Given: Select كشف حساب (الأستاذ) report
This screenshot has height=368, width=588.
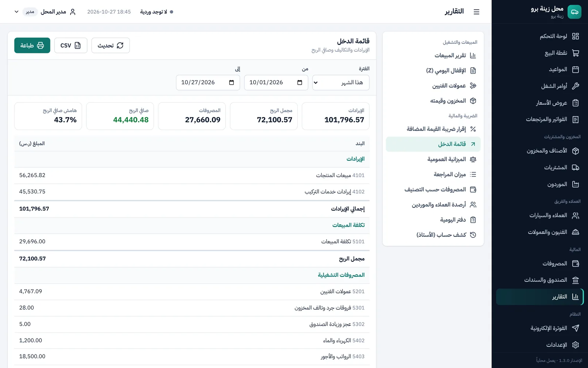Looking at the screenshot, I should point(433,235).
